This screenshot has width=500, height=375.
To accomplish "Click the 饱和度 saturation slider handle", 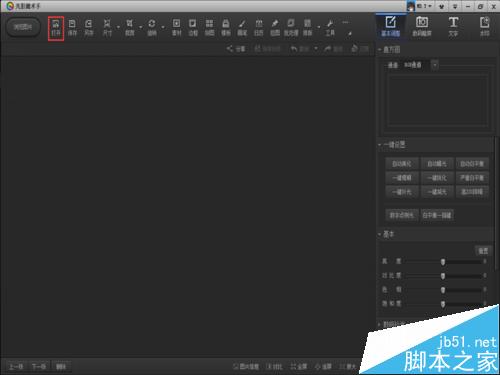I will (443, 304).
